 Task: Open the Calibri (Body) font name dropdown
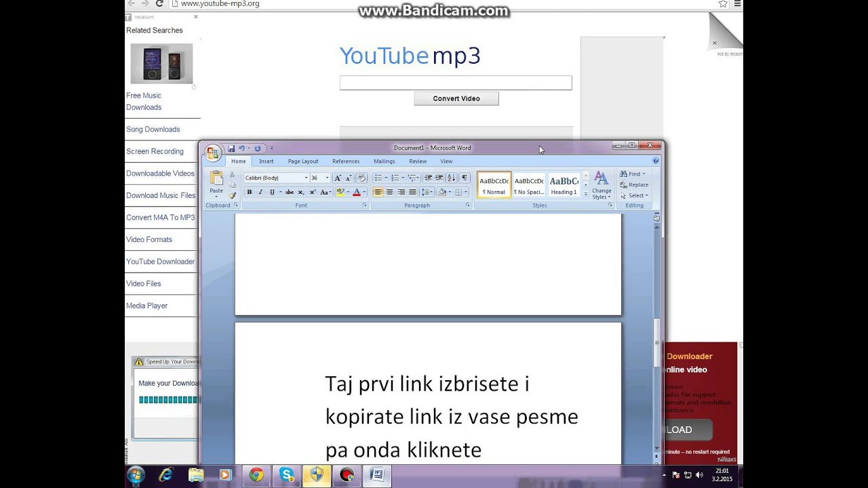tap(306, 178)
